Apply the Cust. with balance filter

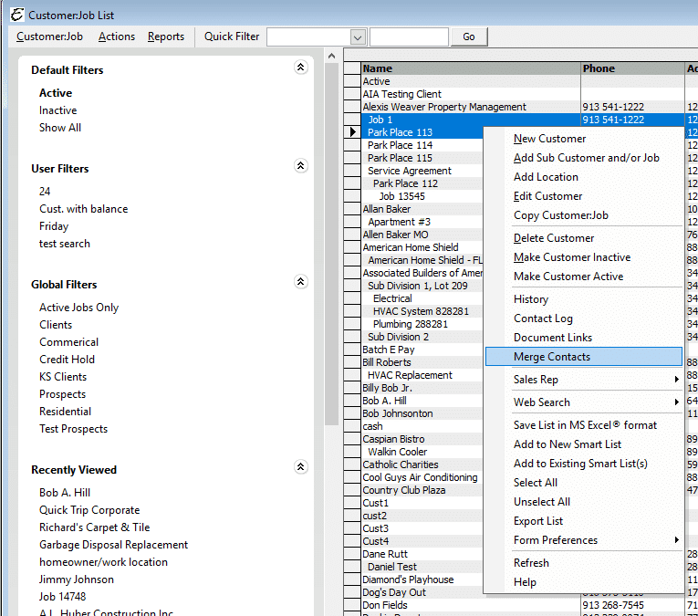(x=84, y=209)
